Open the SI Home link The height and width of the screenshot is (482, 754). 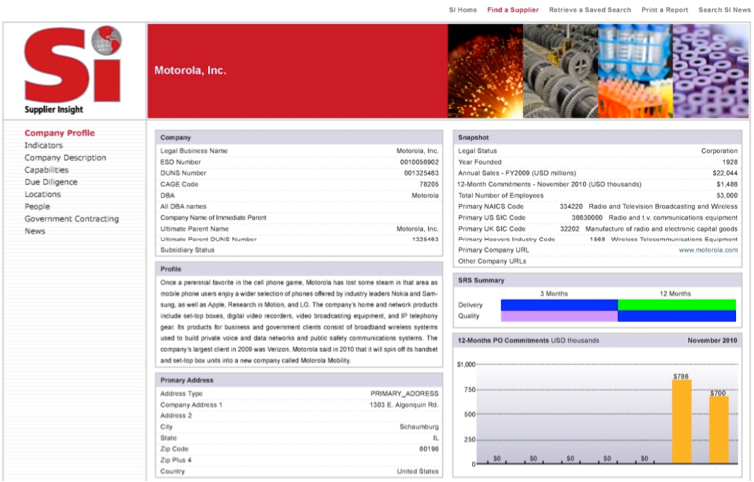click(x=463, y=10)
